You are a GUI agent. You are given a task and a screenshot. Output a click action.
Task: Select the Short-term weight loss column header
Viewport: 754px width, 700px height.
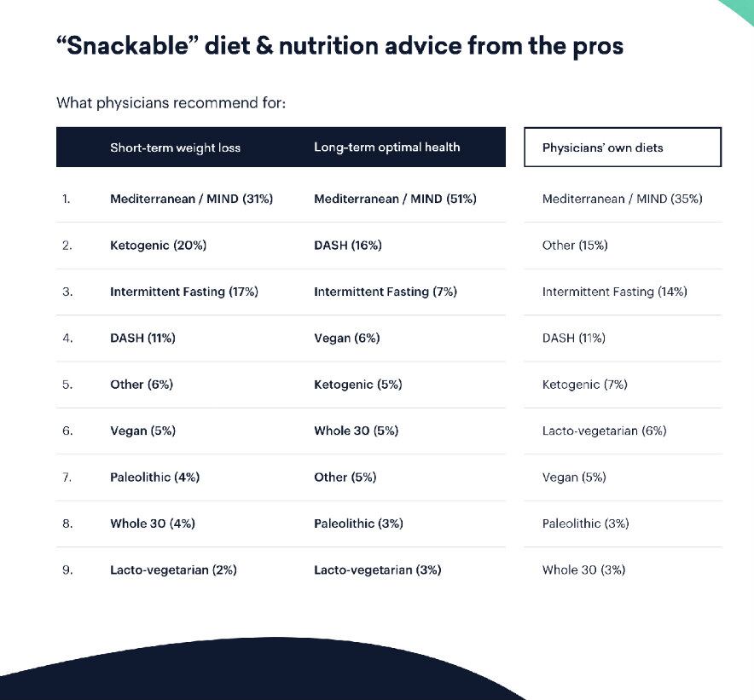click(x=175, y=148)
